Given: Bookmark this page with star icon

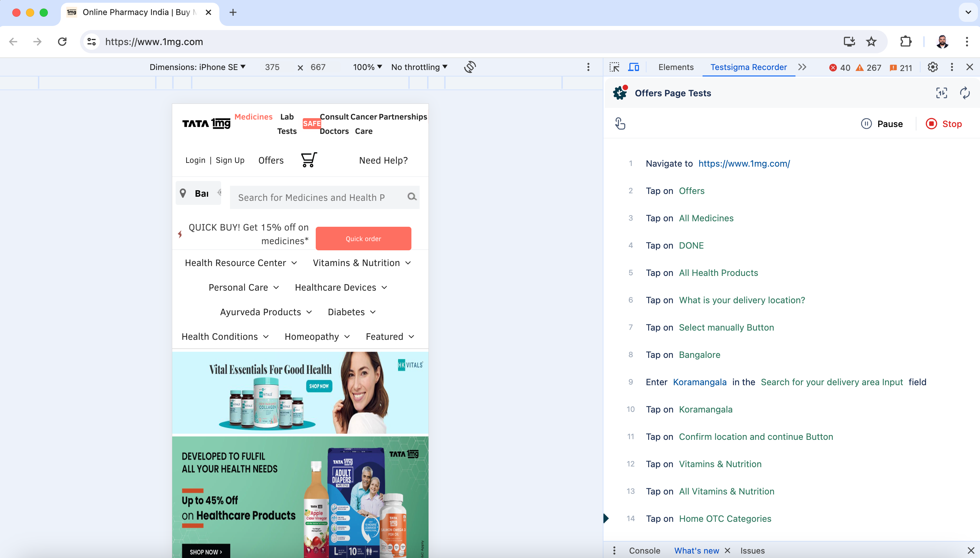Looking at the screenshot, I should pyautogui.click(x=871, y=41).
